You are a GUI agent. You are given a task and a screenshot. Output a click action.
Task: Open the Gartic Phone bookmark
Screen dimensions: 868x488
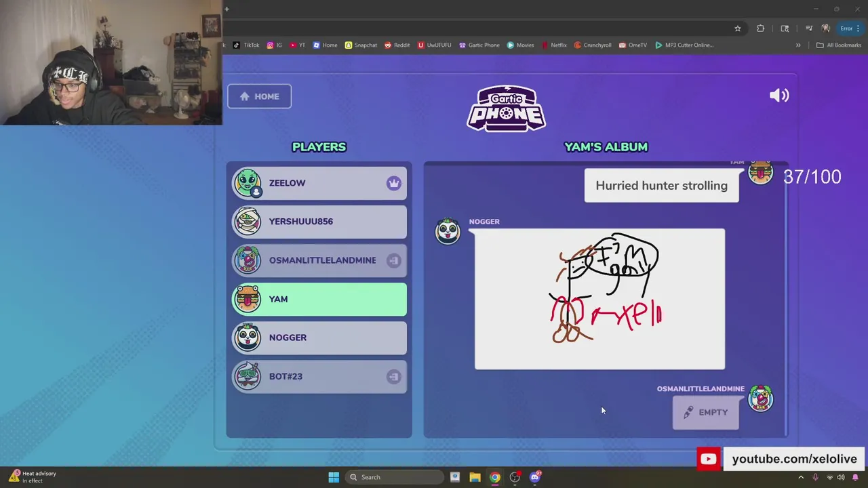[x=479, y=45]
